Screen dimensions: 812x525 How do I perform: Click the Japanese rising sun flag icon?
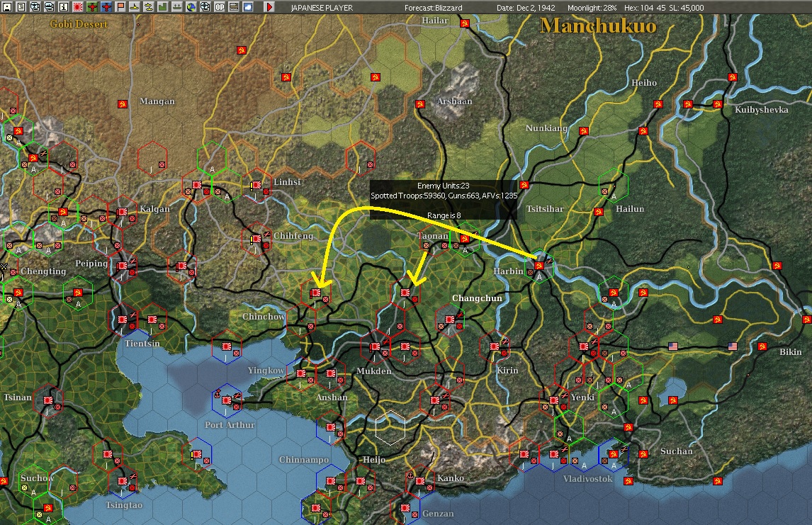[x=78, y=7]
